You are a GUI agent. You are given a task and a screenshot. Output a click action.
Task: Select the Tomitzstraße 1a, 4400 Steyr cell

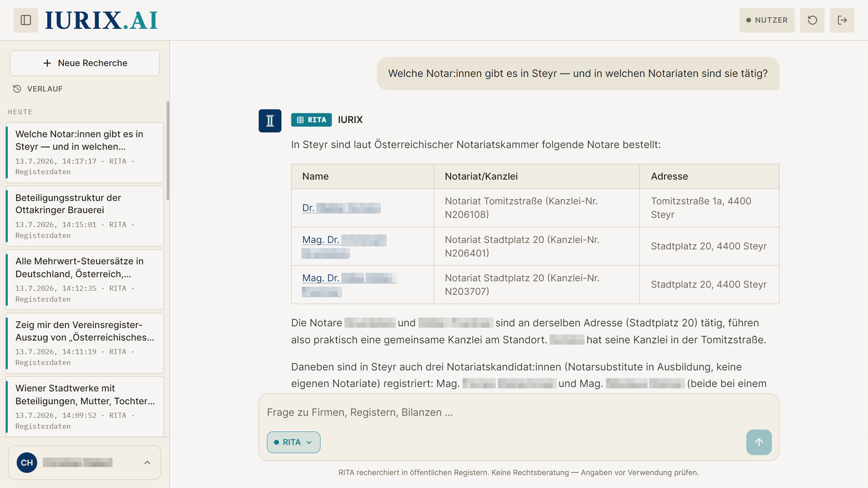pos(709,208)
